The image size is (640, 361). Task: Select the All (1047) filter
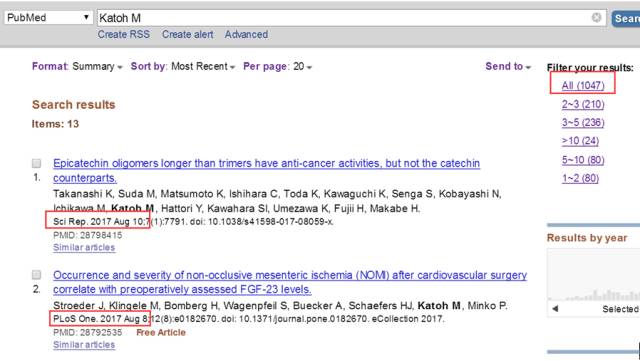click(582, 85)
